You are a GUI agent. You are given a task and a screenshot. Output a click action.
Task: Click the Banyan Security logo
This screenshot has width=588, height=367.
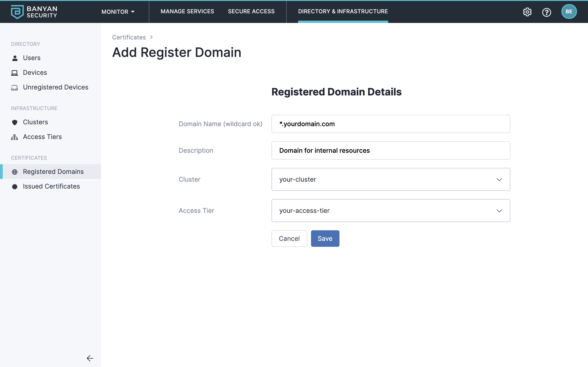[x=34, y=12]
